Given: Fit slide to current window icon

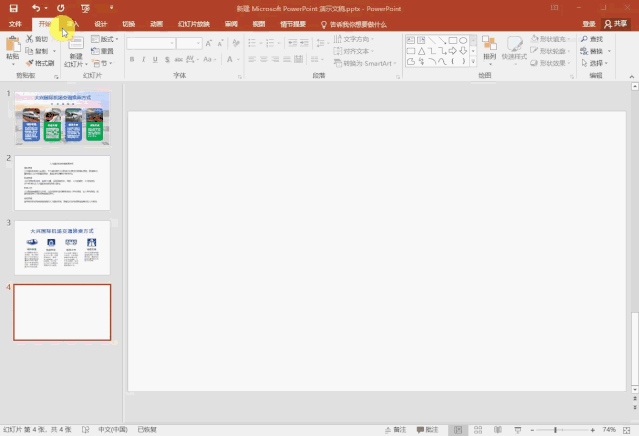Looking at the screenshot, I should [x=626, y=430].
